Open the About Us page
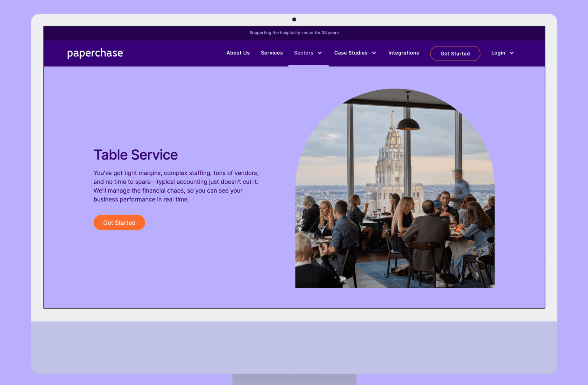 pos(238,53)
